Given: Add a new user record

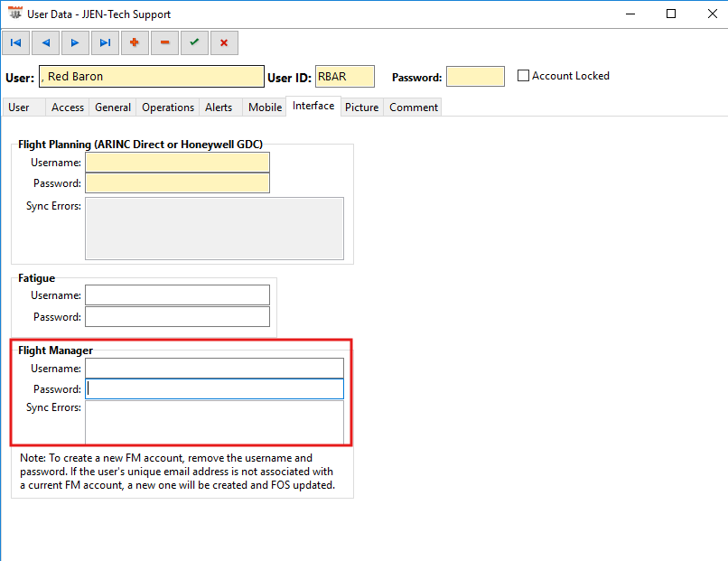Looking at the screenshot, I should click(x=135, y=42).
